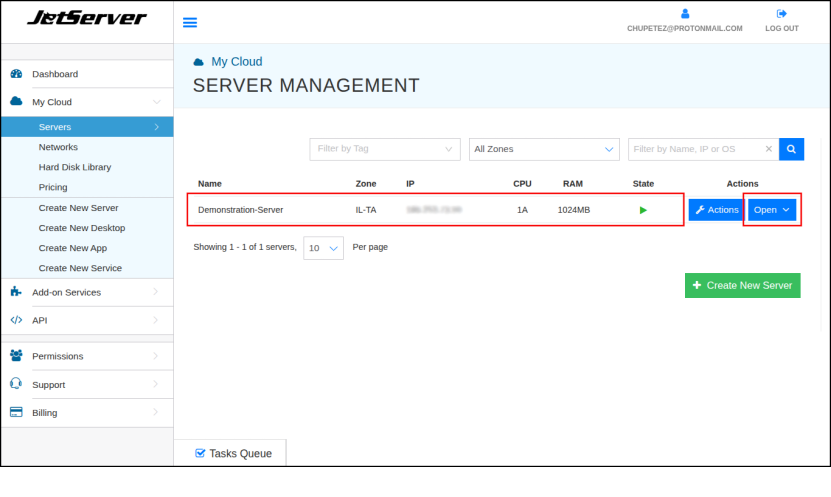This screenshot has height=497, width=831.
Task: Click the Billing credit card icon
Action: (16, 412)
